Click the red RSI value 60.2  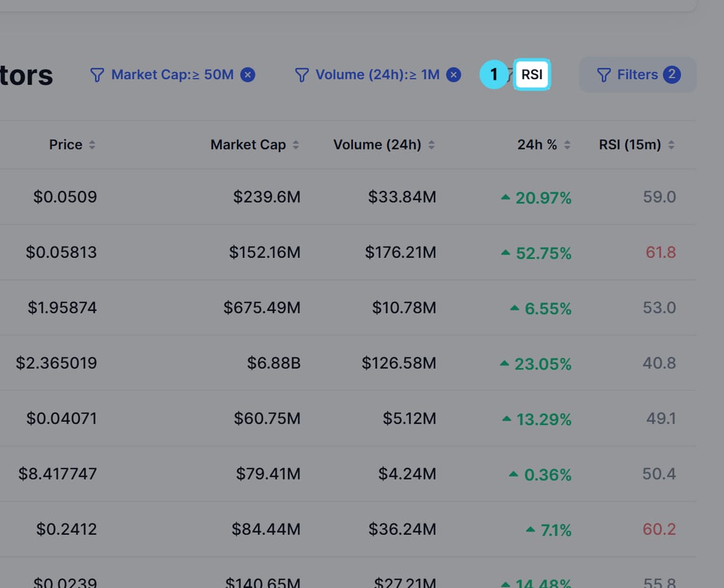coord(660,529)
